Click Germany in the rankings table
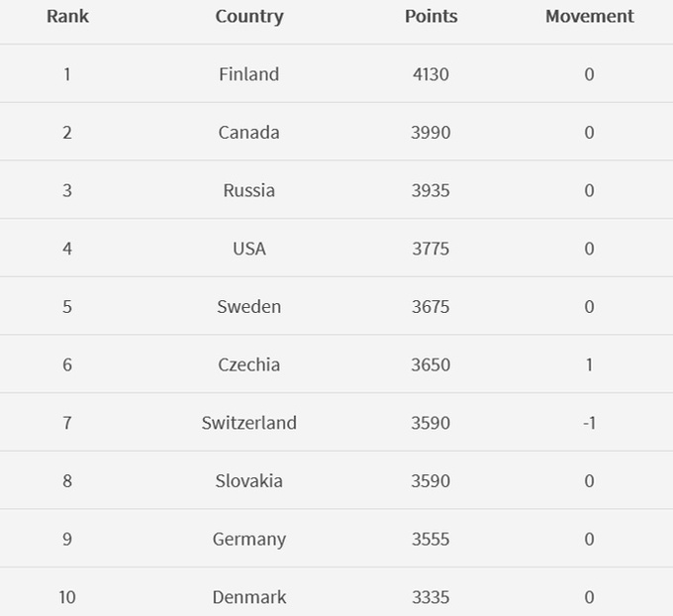This screenshot has width=673, height=616. (x=249, y=539)
